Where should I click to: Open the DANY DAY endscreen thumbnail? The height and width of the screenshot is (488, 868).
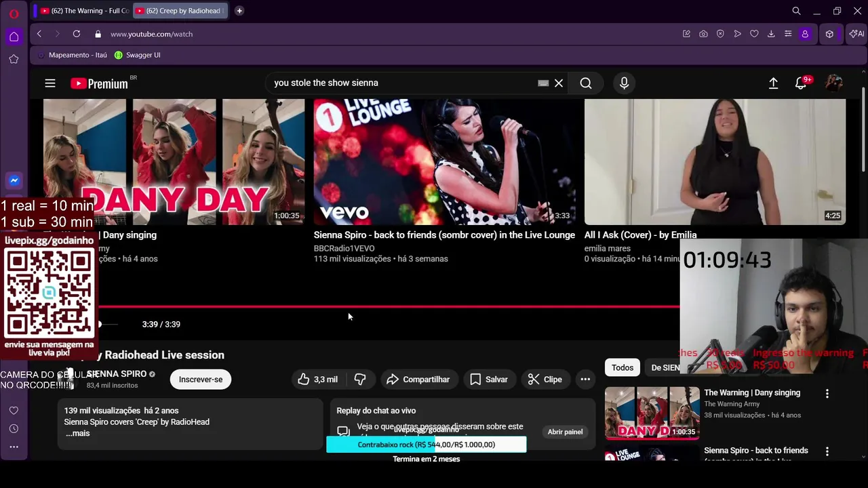pyautogui.click(x=174, y=162)
